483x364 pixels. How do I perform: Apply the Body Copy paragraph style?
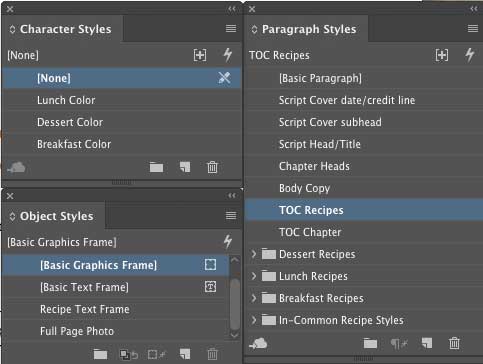[364, 188]
